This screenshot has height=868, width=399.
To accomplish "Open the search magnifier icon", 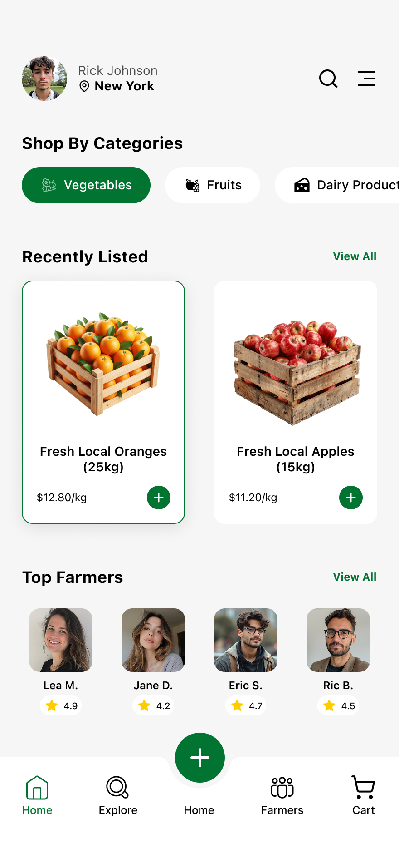I will pos(328,79).
